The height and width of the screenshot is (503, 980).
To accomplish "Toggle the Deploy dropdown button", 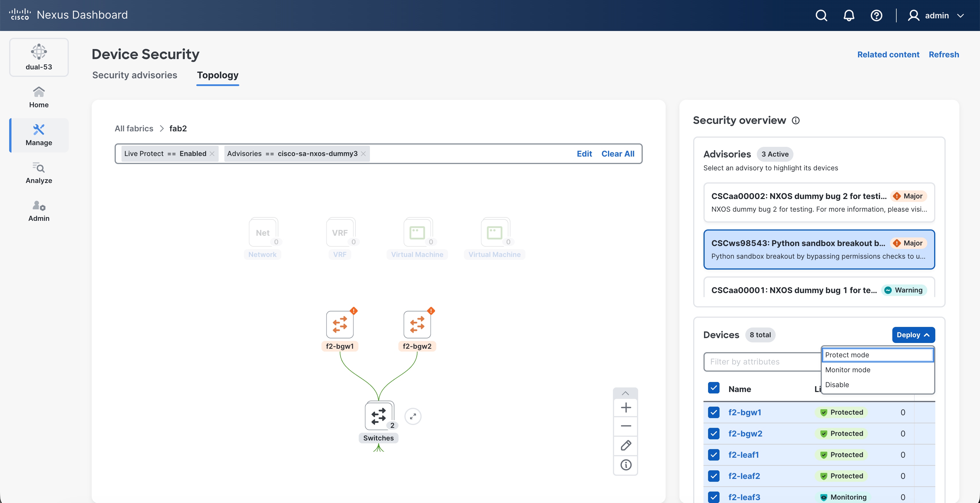I will (913, 335).
